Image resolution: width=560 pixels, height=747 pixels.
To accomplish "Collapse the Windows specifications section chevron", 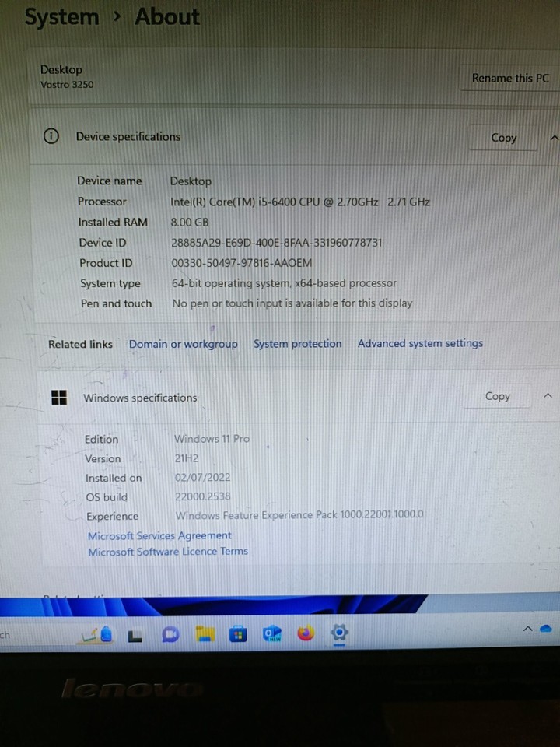I will pos(548,396).
